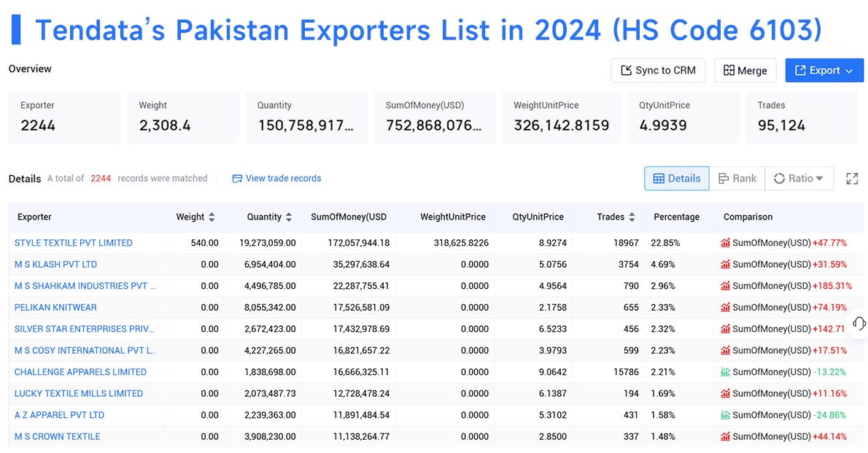
Task: Toggle sorting on the Quantity column
Action: 289,215
